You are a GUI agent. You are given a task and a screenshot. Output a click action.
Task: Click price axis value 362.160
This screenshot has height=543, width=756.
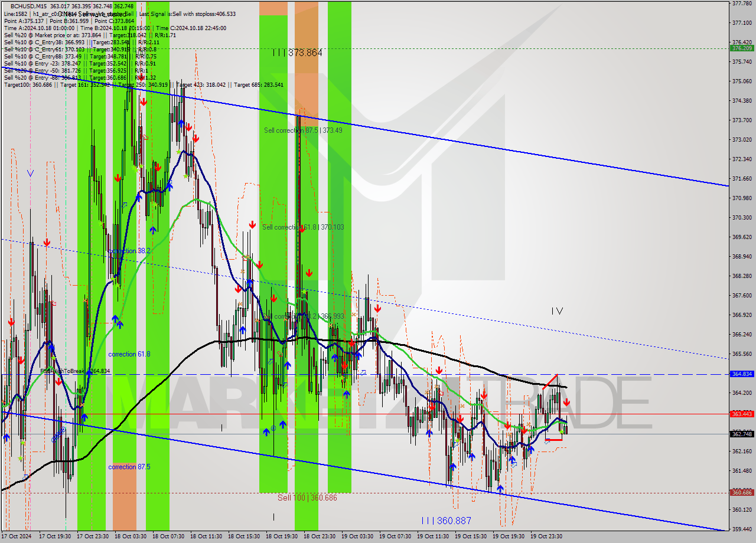pyautogui.click(x=742, y=451)
